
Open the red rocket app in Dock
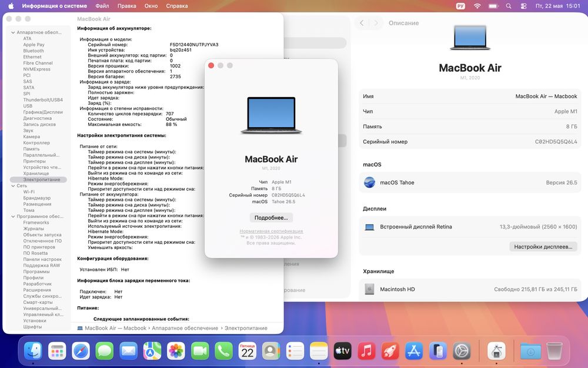(x=390, y=351)
